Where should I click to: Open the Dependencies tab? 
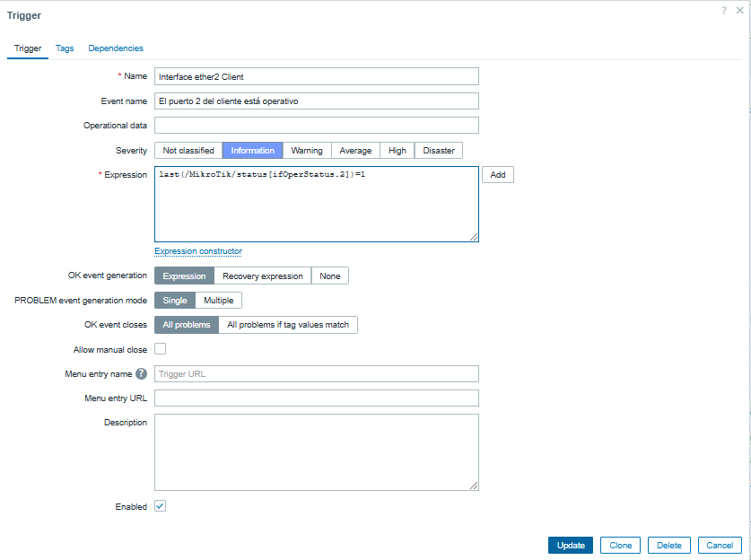pyautogui.click(x=116, y=48)
